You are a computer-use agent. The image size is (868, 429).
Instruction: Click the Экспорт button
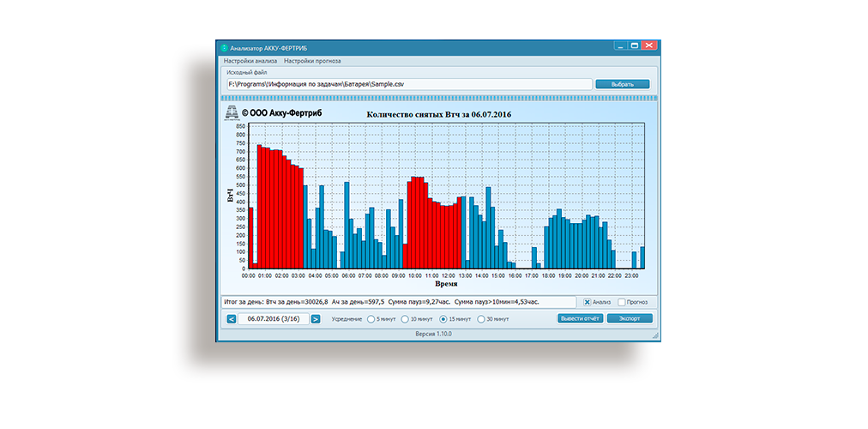coord(630,318)
